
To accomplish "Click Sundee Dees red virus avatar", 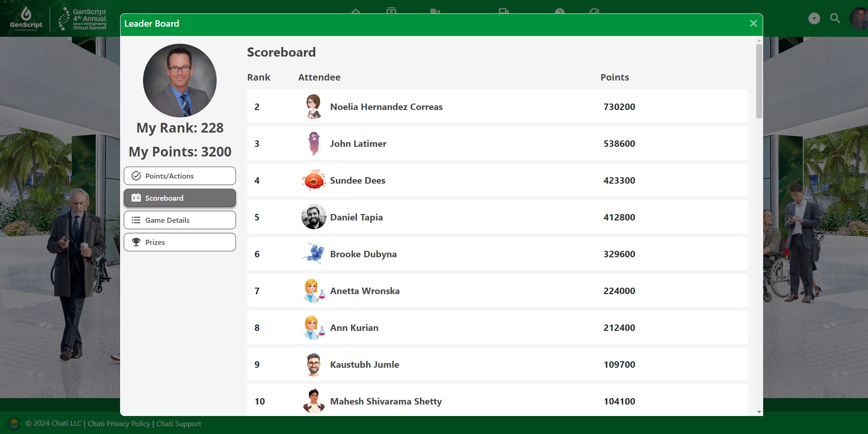I will [314, 180].
